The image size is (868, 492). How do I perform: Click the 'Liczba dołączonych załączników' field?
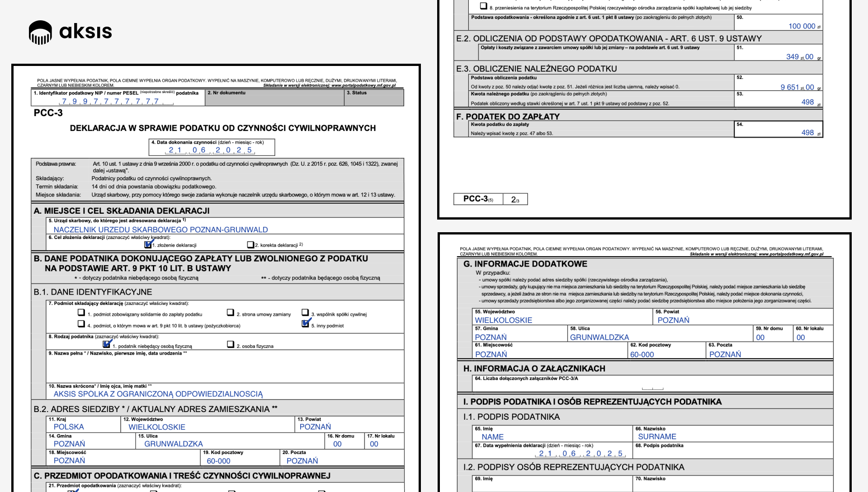pos(652,387)
